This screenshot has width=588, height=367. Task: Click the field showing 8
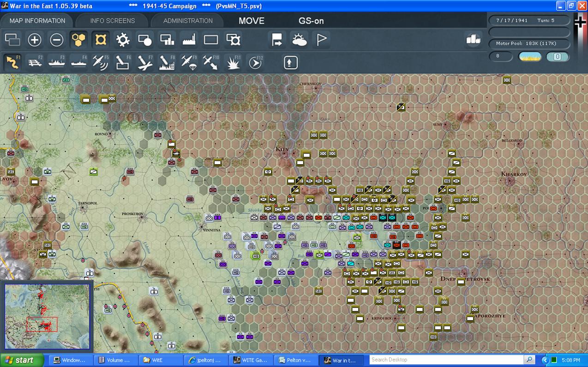pos(501,56)
